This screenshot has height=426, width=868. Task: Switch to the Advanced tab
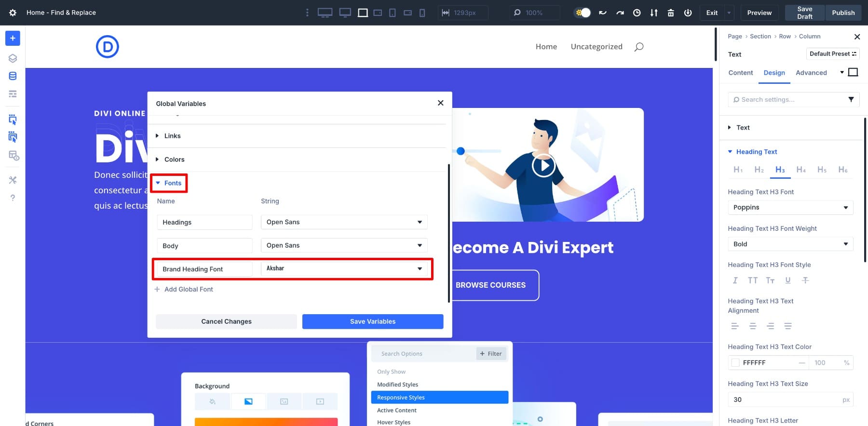coord(811,73)
